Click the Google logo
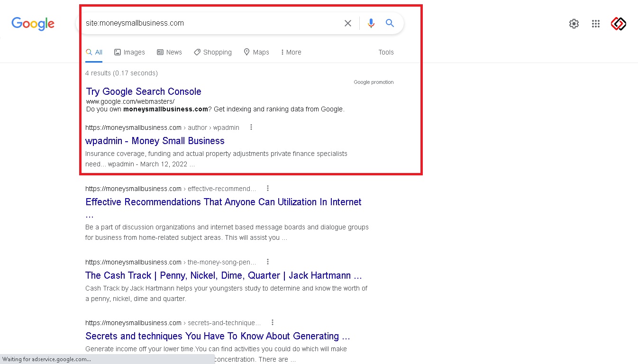 (33, 24)
